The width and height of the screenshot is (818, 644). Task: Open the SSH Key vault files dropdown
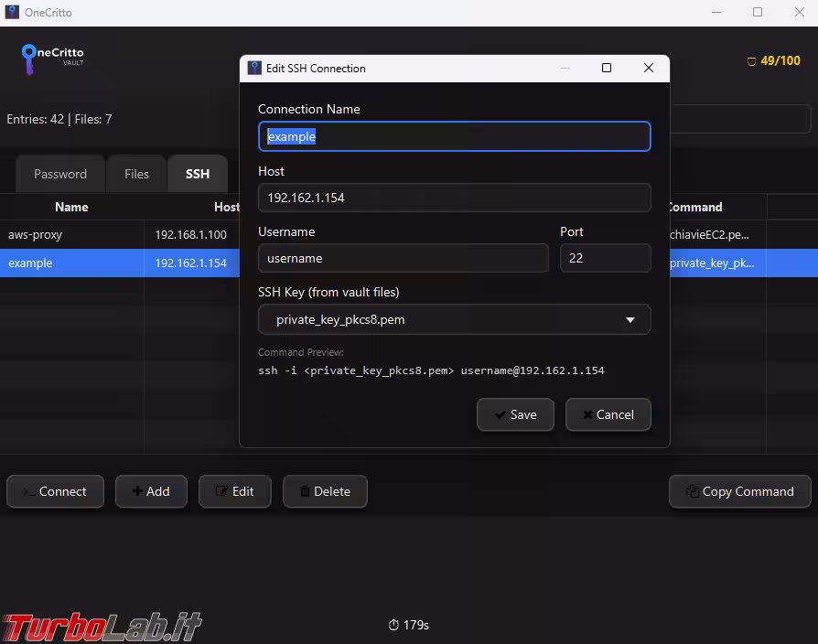click(630, 319)
